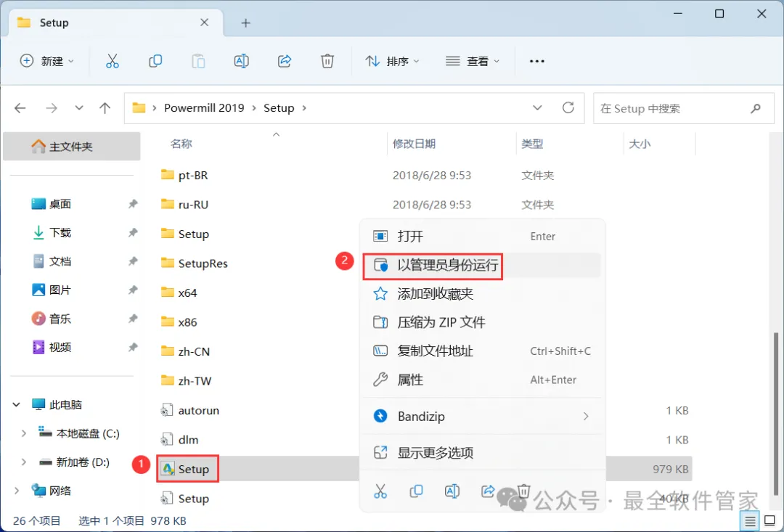784x532 pixels.
Task: Open the three-dot See more toolbar menu
Action: tap(537, 61)
